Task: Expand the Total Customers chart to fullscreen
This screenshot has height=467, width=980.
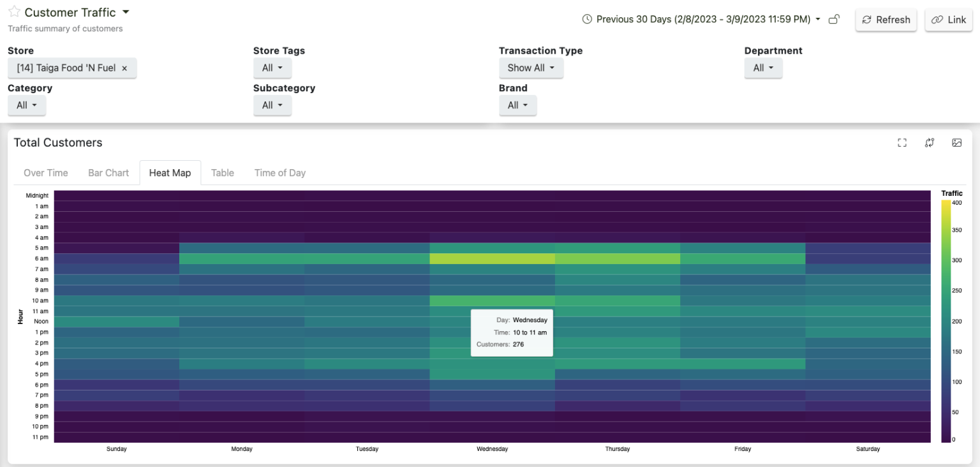Action: coord(902,142)
